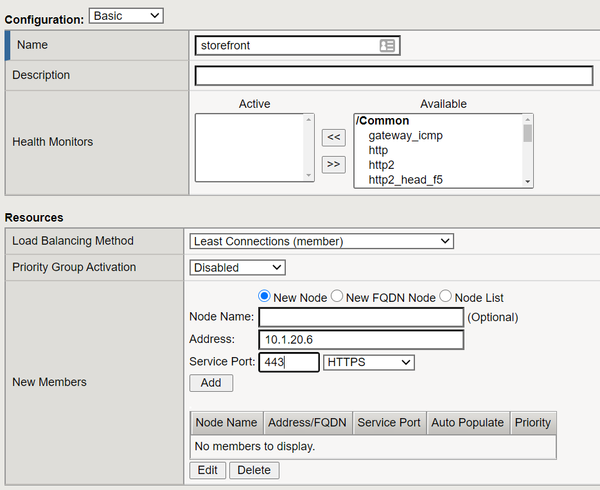Click into the Description text field
Viewport: 600px width, 490px height.
pyautogui.click(x=394, y=76)
